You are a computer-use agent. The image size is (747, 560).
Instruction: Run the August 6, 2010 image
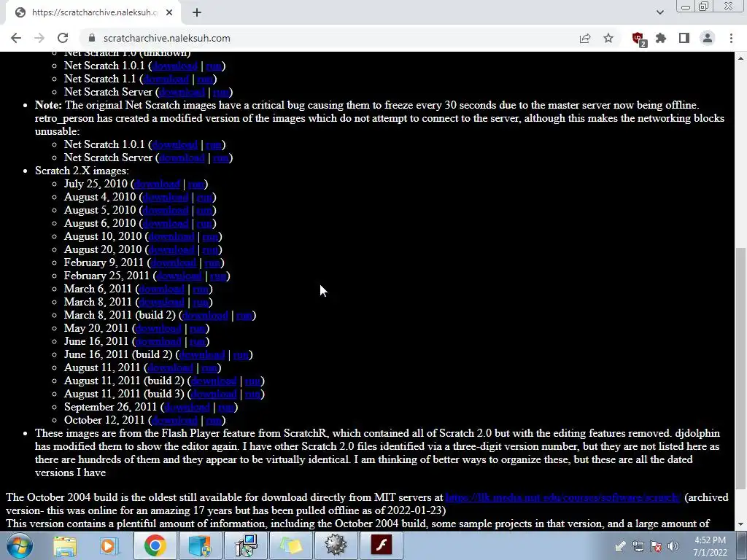click(205, 223)
